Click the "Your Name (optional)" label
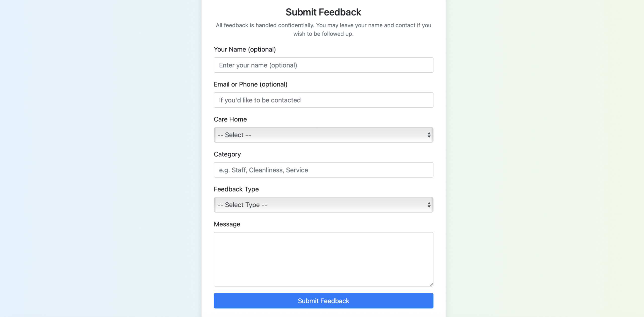The width and height of the screenshot is (644, 317). tap(245, 49)
